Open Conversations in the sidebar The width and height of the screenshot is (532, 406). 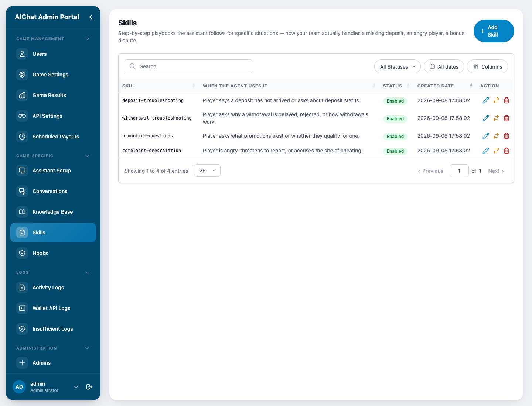click(53, 191)
